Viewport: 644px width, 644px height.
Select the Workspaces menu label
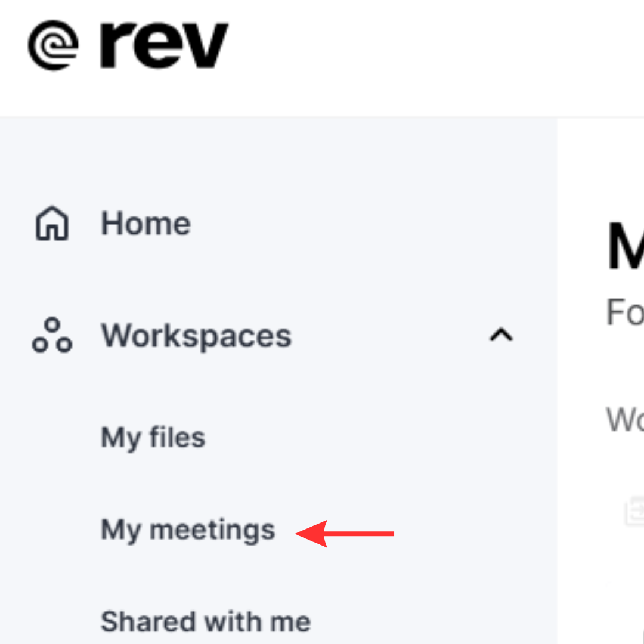196,336
